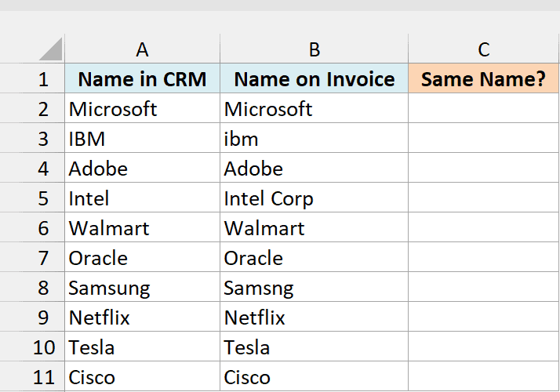Image resolution: width=560 pixels, height=392 pixels.
Task: Click empty cell C10 beside Tesla
Action: coord(484,347)
